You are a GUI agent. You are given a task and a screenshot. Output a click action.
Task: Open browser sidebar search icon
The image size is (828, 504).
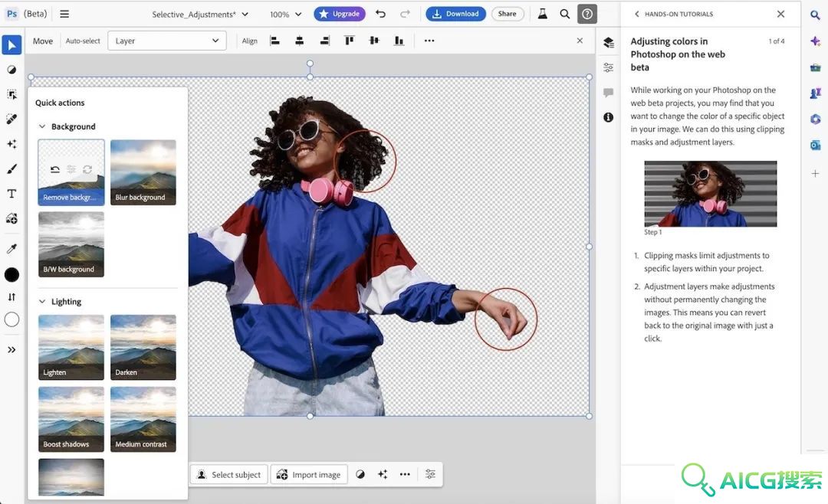[x=815, y=16]
